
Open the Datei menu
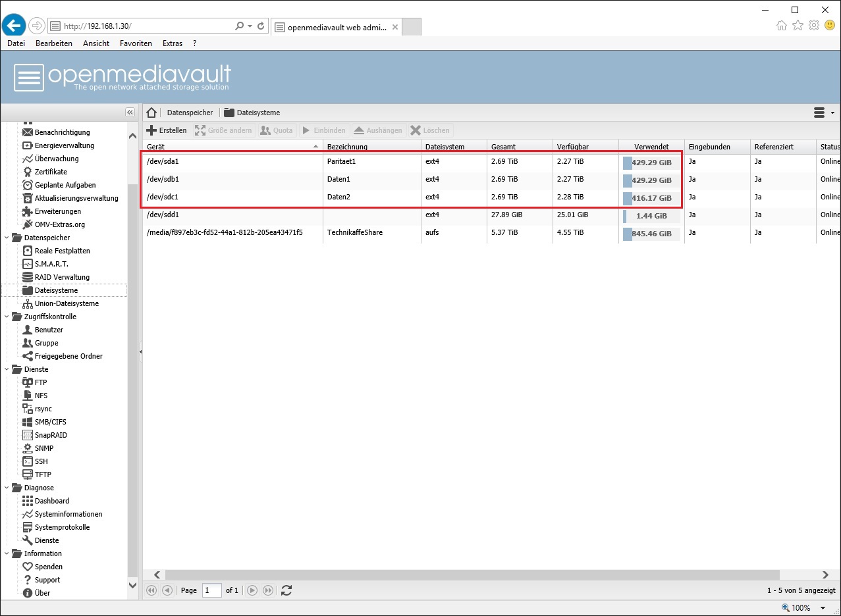(x=16, y=43)
